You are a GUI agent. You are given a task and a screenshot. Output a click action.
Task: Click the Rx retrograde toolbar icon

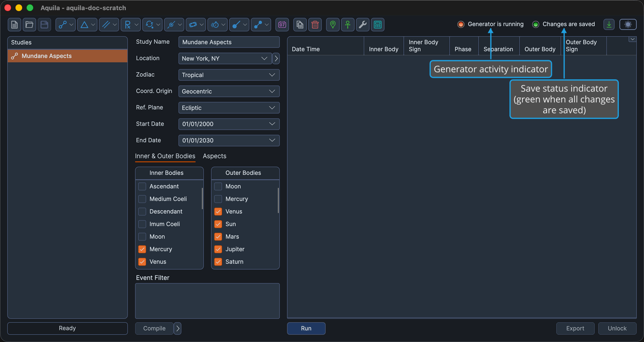coord(127,25)
